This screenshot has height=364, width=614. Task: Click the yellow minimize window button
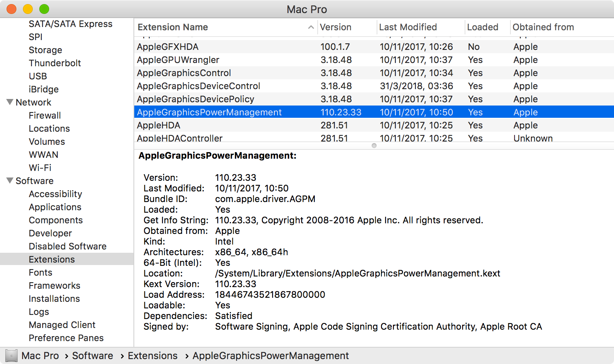(x=28, y=9)
